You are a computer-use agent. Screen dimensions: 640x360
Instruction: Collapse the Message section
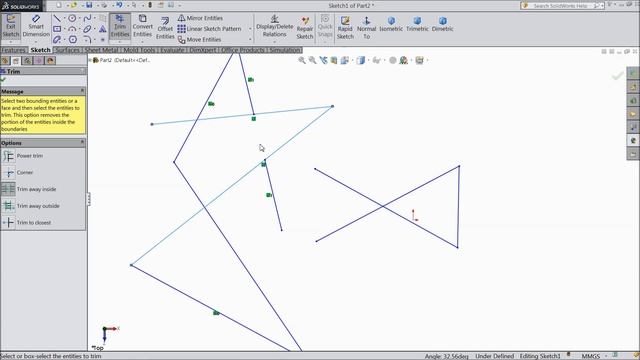tap(82, 91)
